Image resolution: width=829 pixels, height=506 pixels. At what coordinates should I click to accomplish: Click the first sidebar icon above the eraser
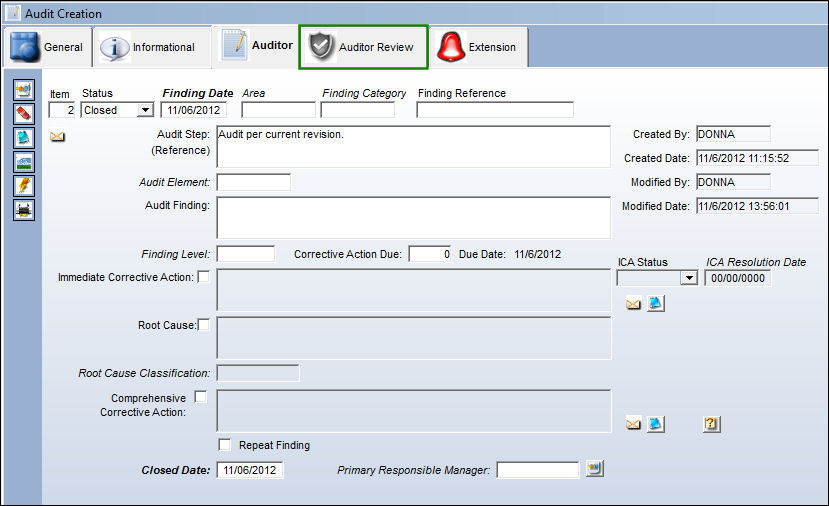24,90
